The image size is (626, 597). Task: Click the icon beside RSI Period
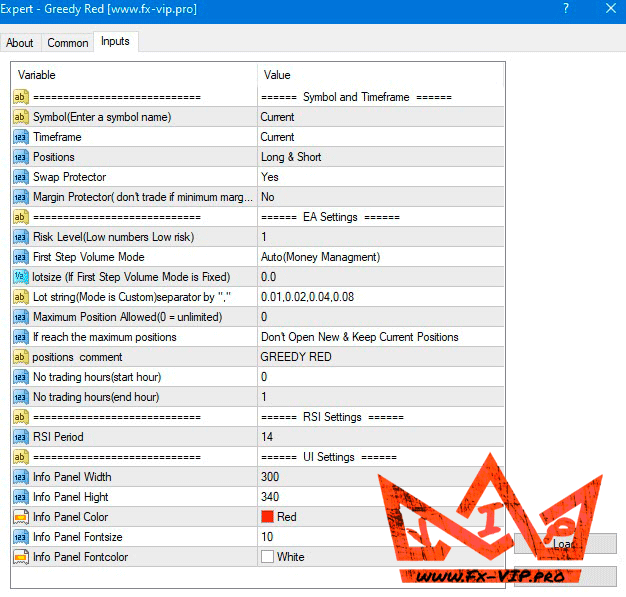click(x=20, y=437)
